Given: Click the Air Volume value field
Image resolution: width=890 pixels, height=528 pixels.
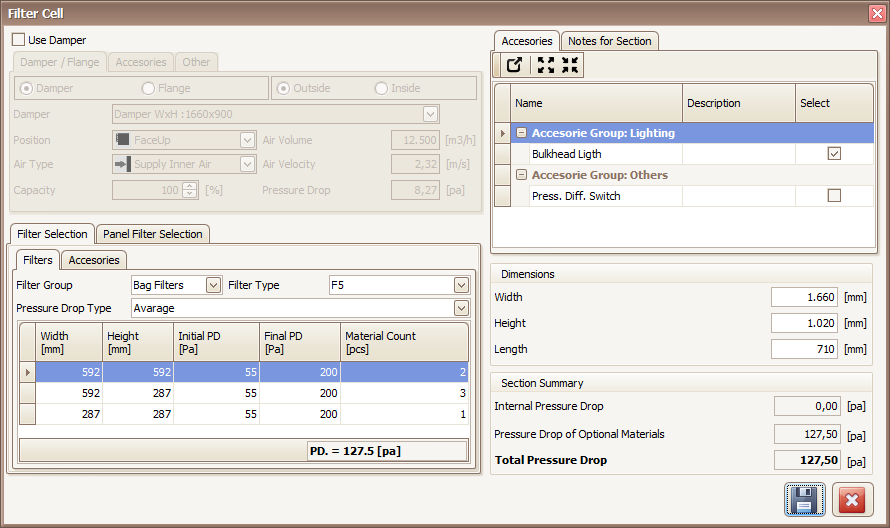Looking at the screenshot, I should pos(415,140).
